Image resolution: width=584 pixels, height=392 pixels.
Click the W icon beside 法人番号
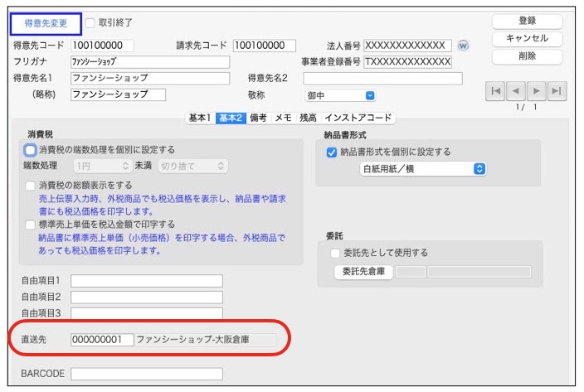point(463,46)
